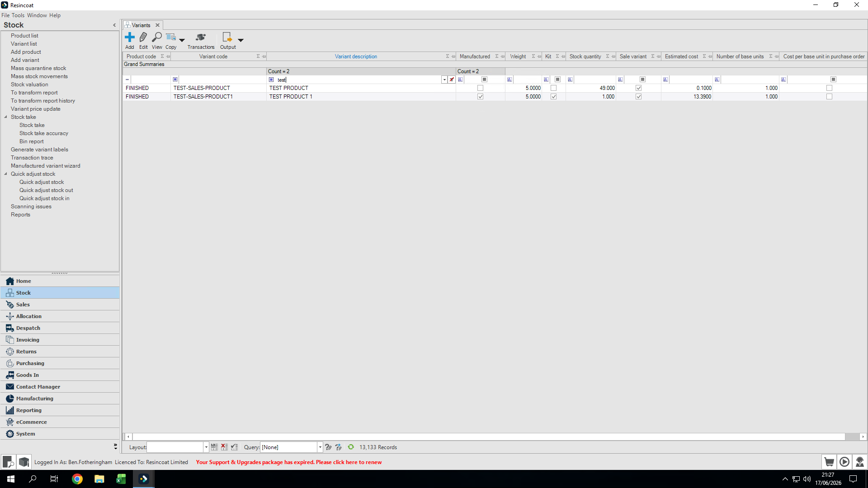Open the Window menu

pos(37,15)
